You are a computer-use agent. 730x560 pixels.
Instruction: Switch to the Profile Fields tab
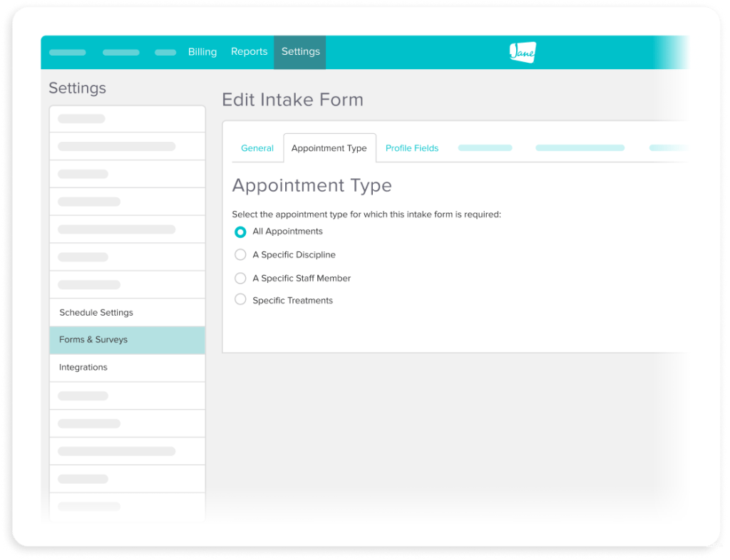(x=412, y=148)
